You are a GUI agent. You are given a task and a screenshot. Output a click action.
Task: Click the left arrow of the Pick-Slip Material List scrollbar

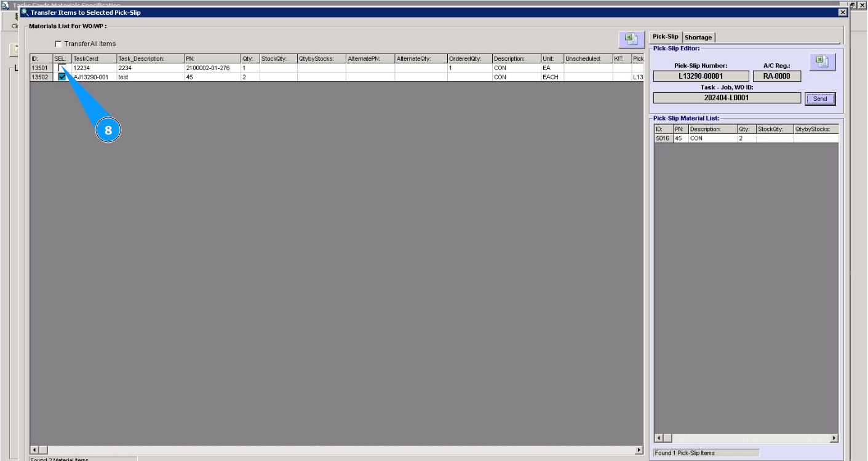(x=658, y=438)
